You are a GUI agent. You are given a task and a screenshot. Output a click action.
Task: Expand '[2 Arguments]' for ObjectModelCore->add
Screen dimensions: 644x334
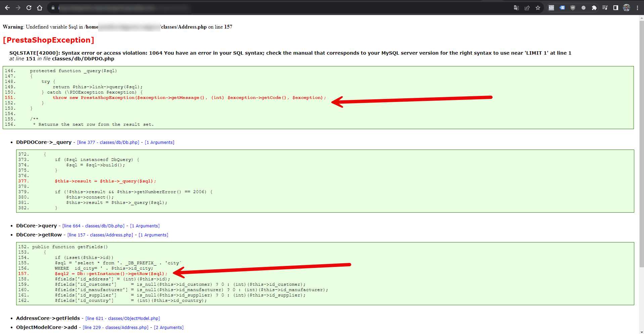(x=169, y=328)
